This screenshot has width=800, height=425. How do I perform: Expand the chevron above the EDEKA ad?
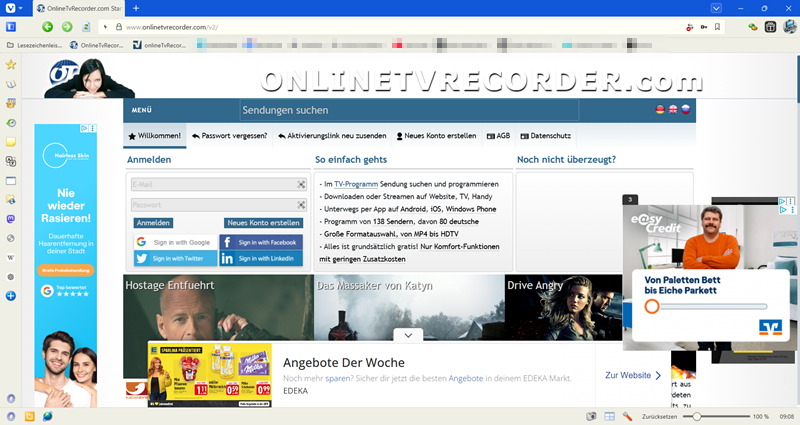(407, 335)
